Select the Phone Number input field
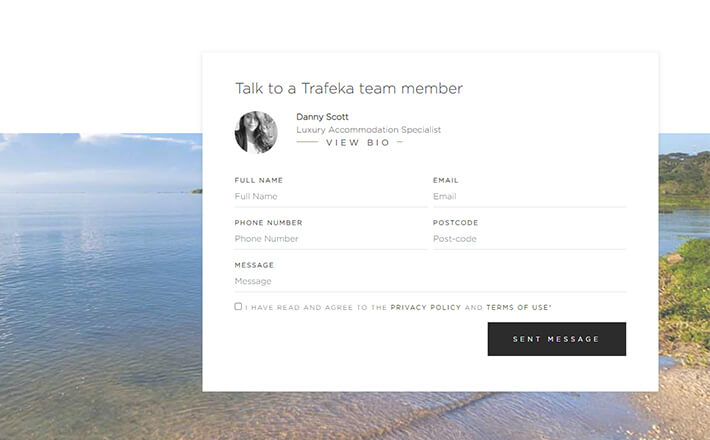The image size is (710, 440). [330, 239]
